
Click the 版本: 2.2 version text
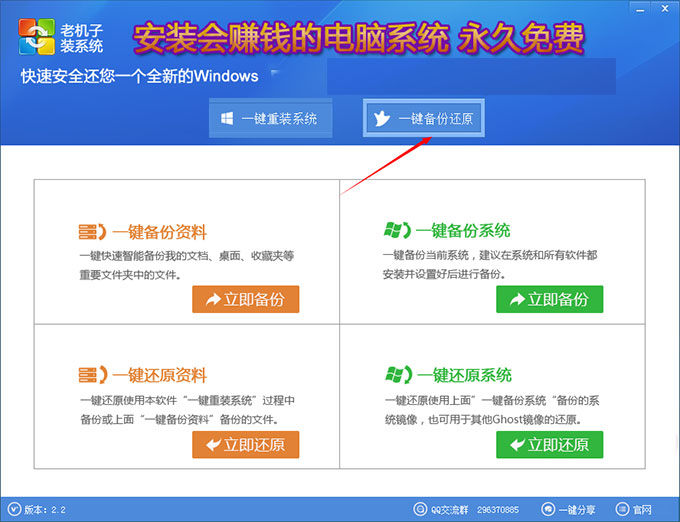coord(45,509)
